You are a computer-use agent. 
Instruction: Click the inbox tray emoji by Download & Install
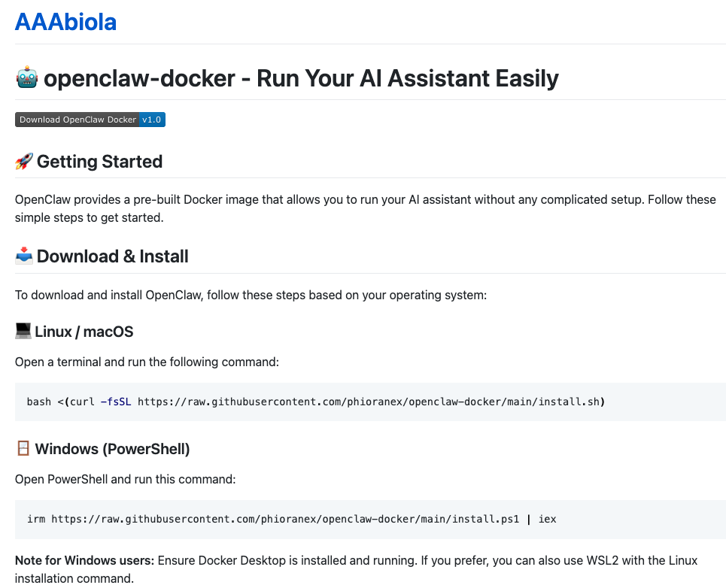[x=24, y=256]
